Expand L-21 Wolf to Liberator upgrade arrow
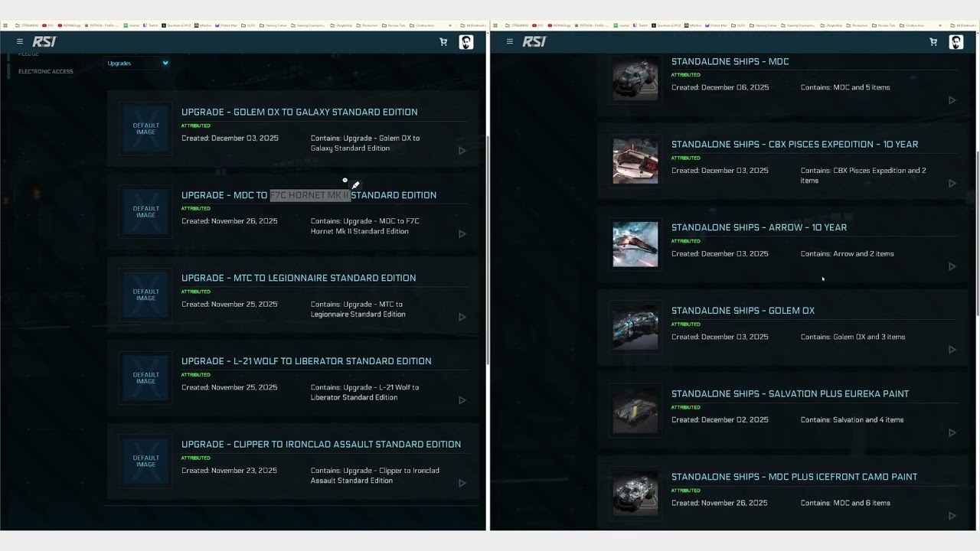 coord(462,400)
